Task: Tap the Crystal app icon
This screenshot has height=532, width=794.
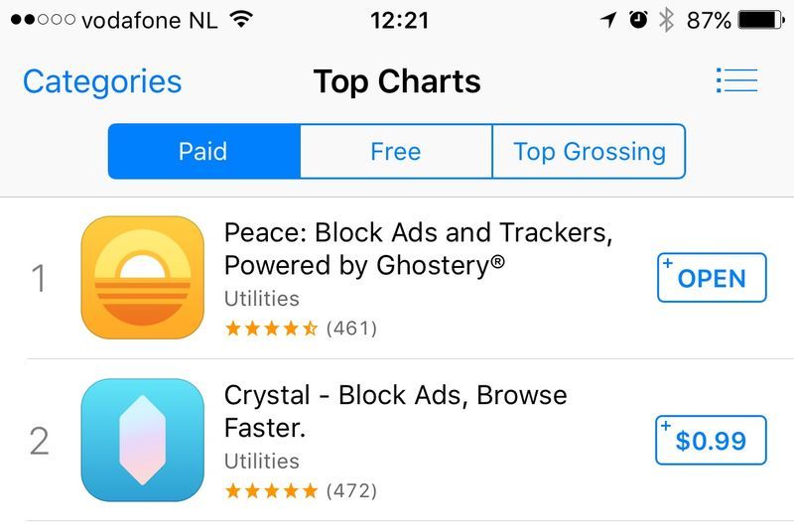Action: coord(142,440)
